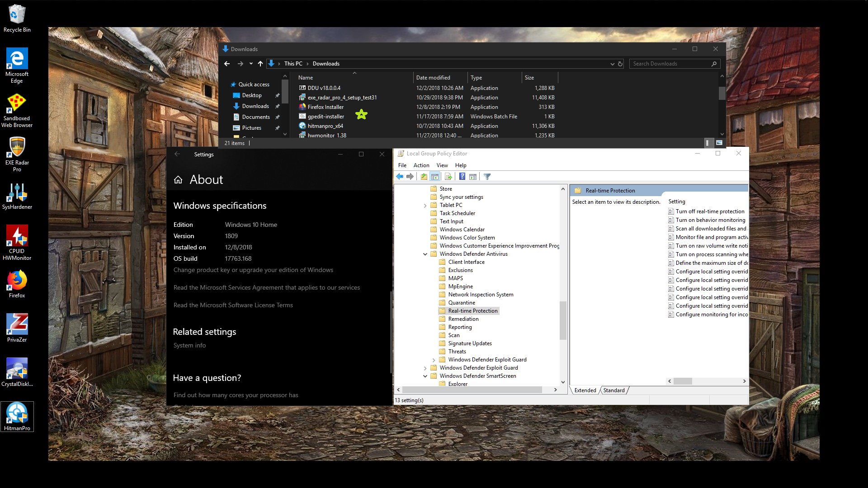Click Change product key or upgrade link

coord(253,270)
